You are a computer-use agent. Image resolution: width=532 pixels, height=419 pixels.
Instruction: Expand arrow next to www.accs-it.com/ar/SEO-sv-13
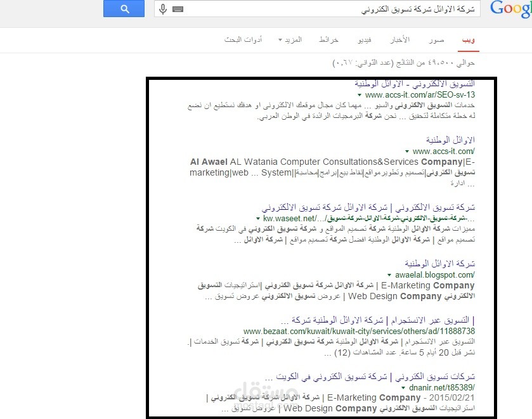(359, 95)
